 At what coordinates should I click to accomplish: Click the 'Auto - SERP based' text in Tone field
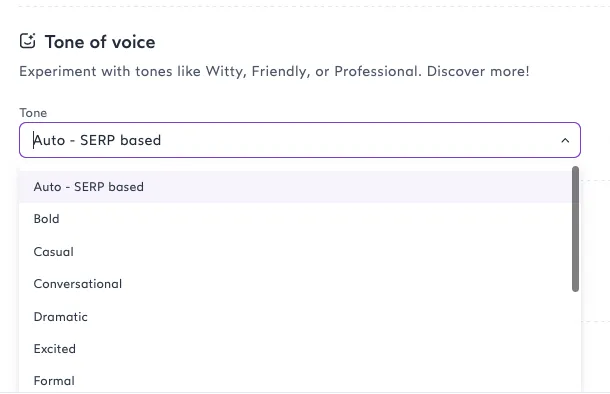coord(97,140)
